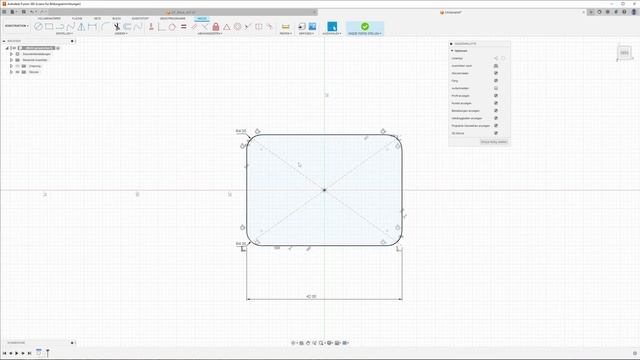640x360 pixels.
Task: Click the orbit icon in navigation bar
Action: (x=293, y=343)
